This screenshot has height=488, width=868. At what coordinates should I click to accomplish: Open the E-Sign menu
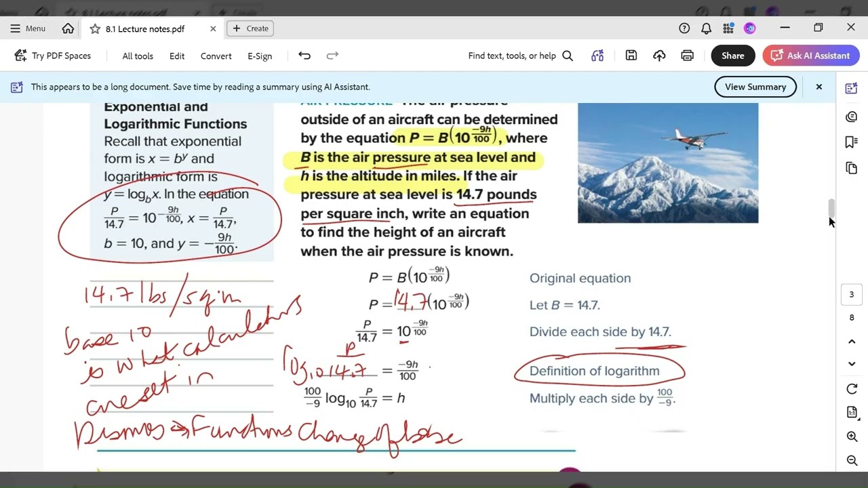(260, 56)
